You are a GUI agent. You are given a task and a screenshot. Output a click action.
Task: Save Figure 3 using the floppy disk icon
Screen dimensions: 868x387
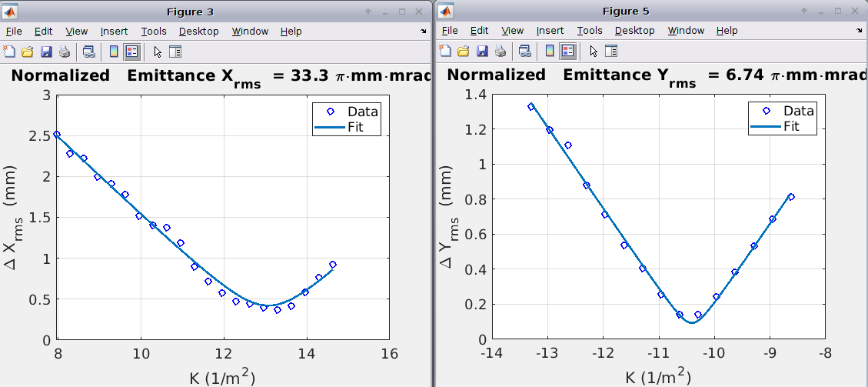tap(45, 52)
